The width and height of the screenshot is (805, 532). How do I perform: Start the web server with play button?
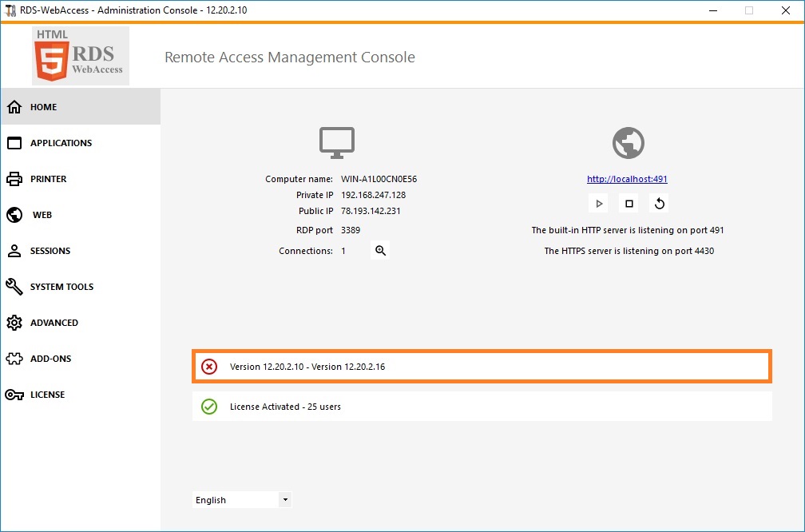[599, 204]
